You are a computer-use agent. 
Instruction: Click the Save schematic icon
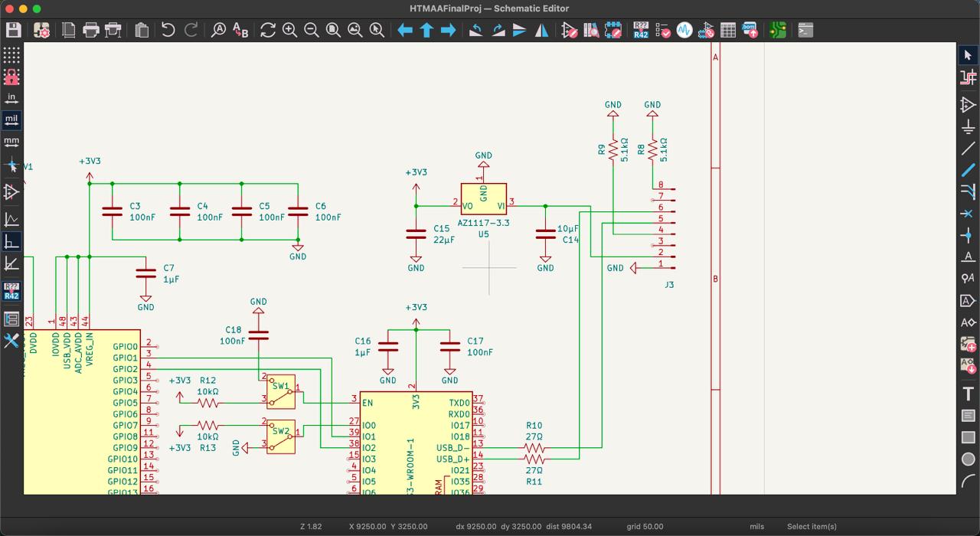click(13, 30)
